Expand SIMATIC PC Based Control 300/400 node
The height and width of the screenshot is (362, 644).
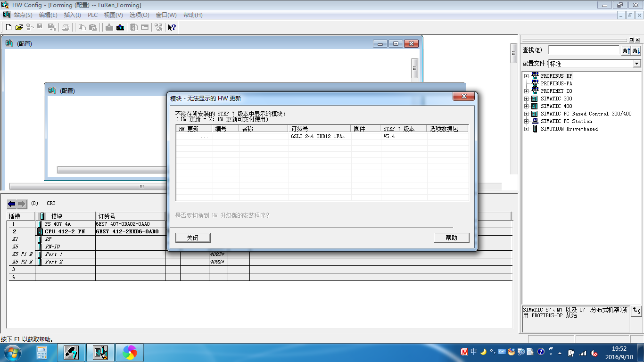tap(526, 114)
